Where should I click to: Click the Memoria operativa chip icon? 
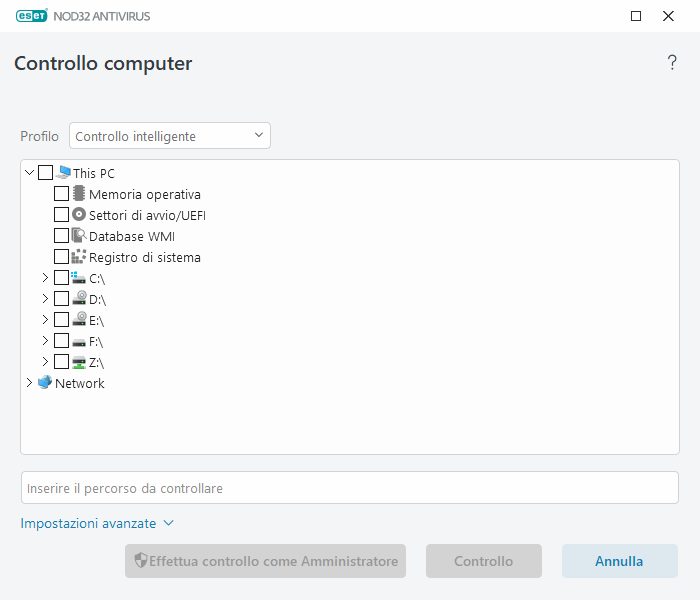click(x=79, y=194)
